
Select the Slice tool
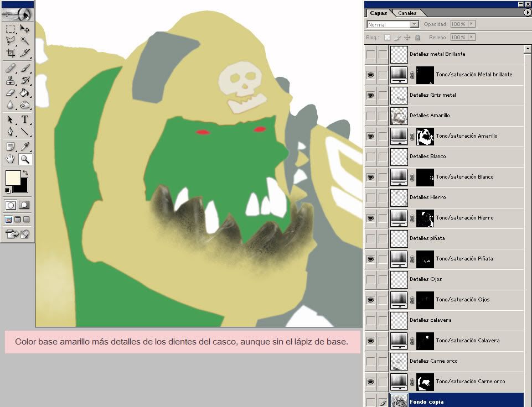(x=24, y=53)
